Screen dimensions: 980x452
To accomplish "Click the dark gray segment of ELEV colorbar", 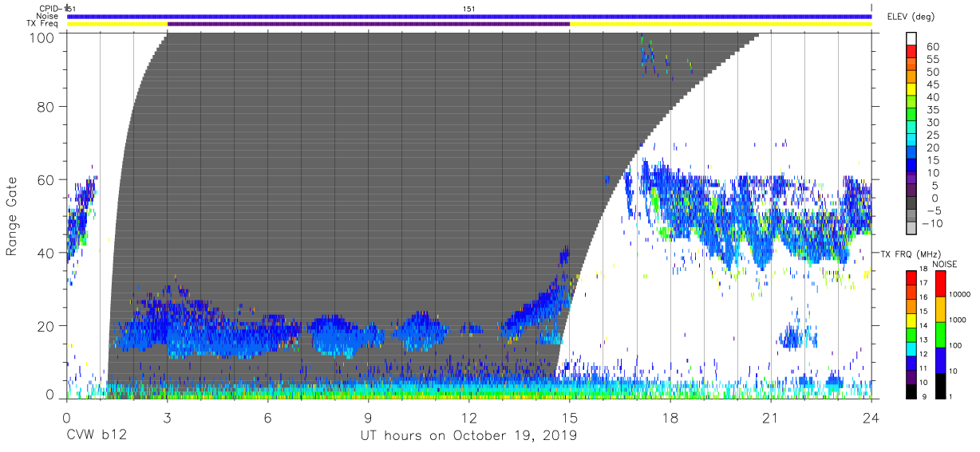I will [912, 204].
